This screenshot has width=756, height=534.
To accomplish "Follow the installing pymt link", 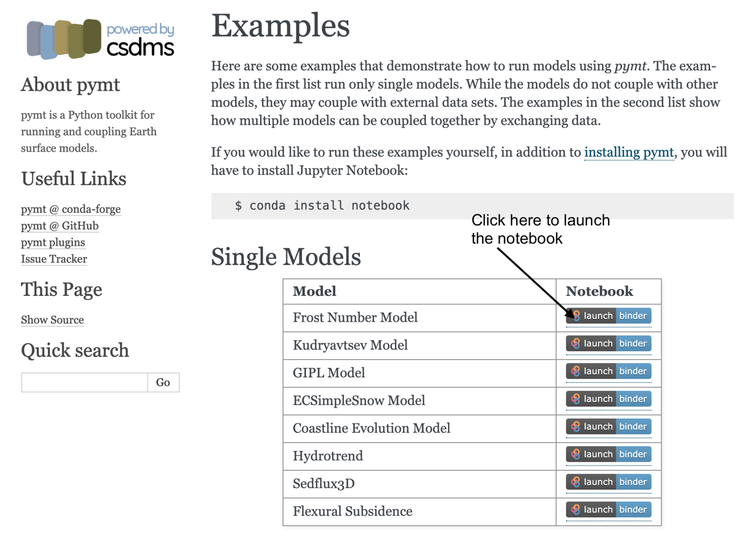I will point(629,152).
